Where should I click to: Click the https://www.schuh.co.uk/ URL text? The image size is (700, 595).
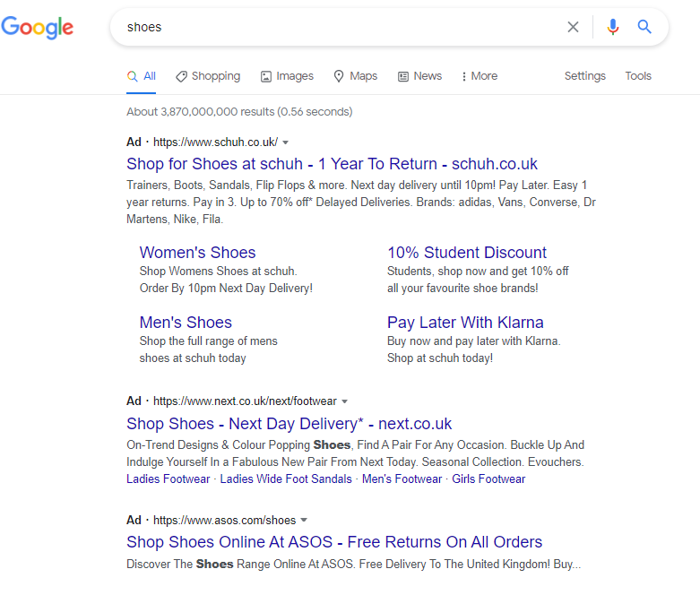(215, 142)
